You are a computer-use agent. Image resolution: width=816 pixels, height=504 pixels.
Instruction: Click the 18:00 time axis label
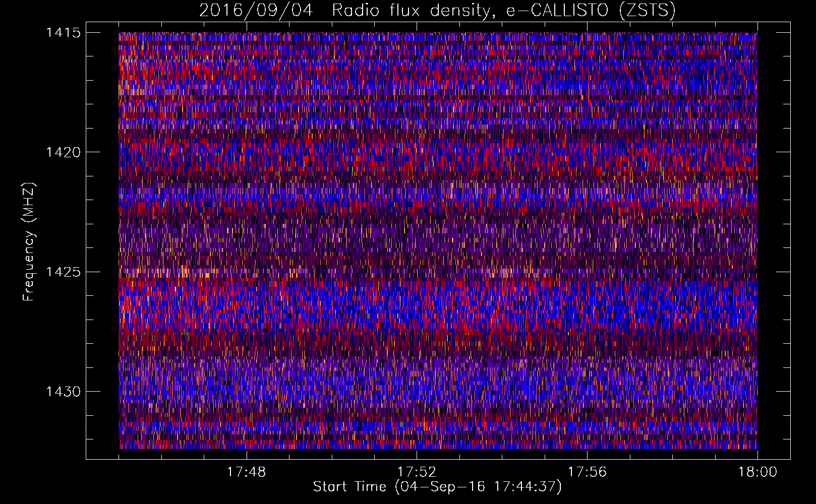point(757,472)
